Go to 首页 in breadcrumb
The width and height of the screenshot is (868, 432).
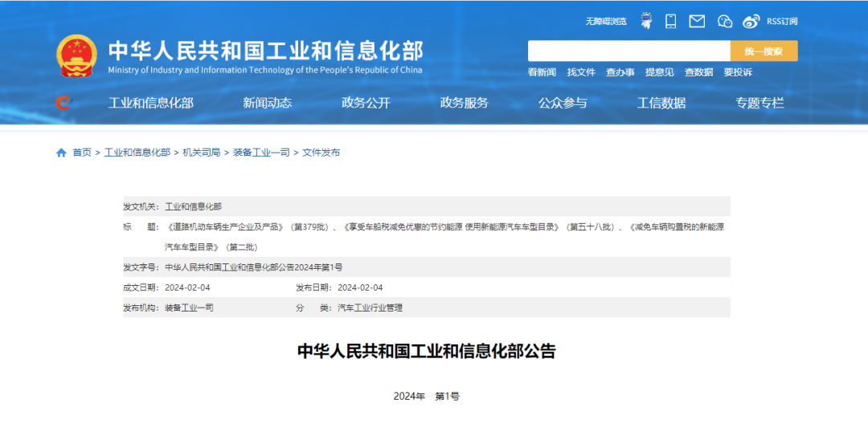pos(82,153)
